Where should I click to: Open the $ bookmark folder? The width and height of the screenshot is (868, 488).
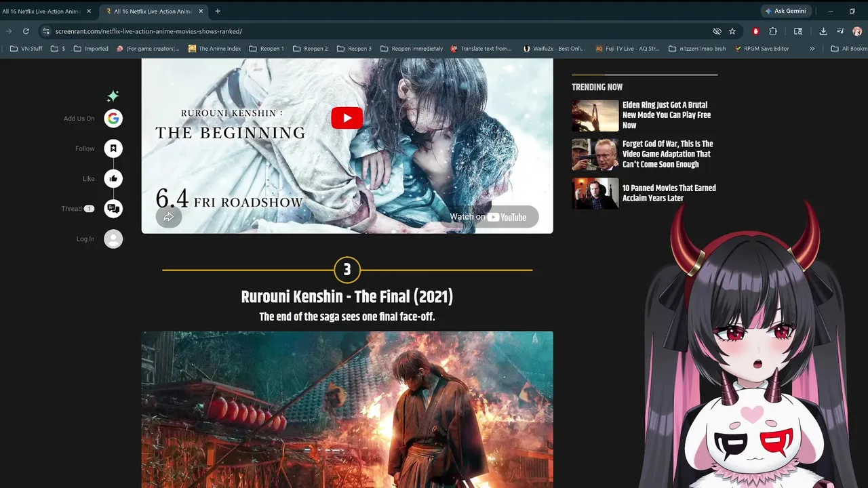[x=58, y=49]
